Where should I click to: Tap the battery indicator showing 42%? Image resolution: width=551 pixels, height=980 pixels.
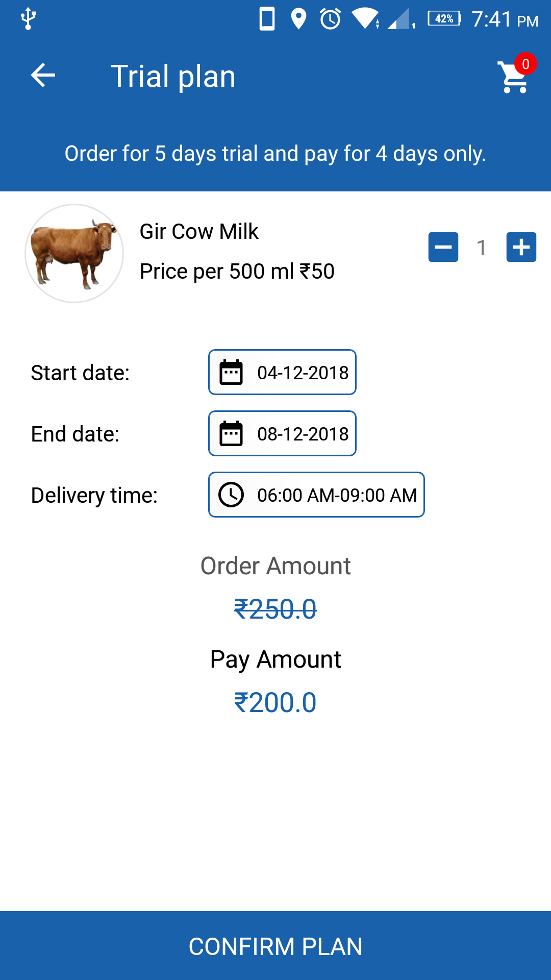(x=444, y=19)
